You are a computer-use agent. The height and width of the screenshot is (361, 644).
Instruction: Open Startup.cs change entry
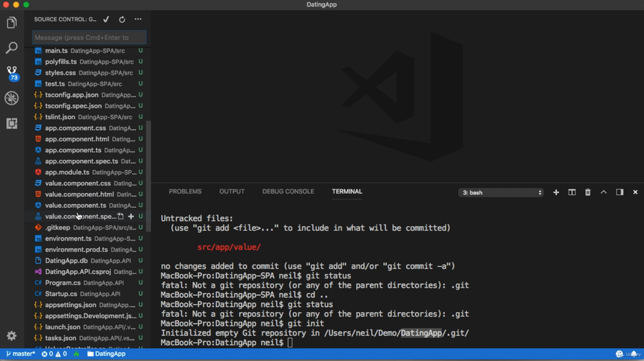click(88, 293)
